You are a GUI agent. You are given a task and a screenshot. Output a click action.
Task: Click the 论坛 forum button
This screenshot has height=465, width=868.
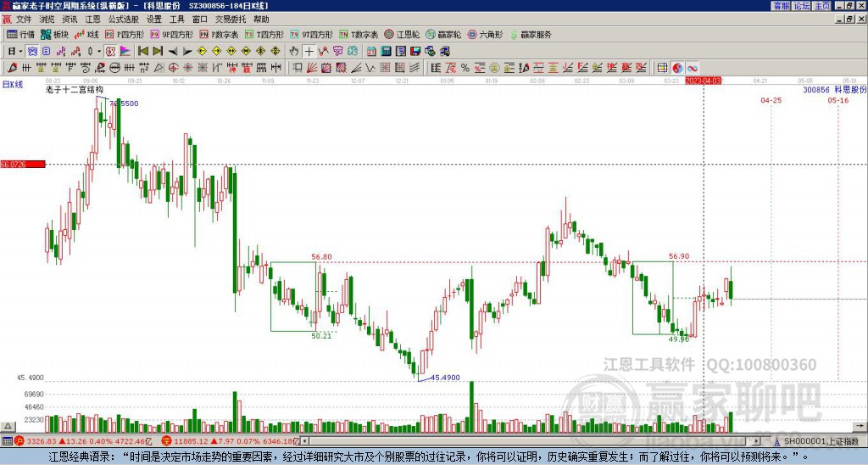pyautogui.click(x=802, y=6)
